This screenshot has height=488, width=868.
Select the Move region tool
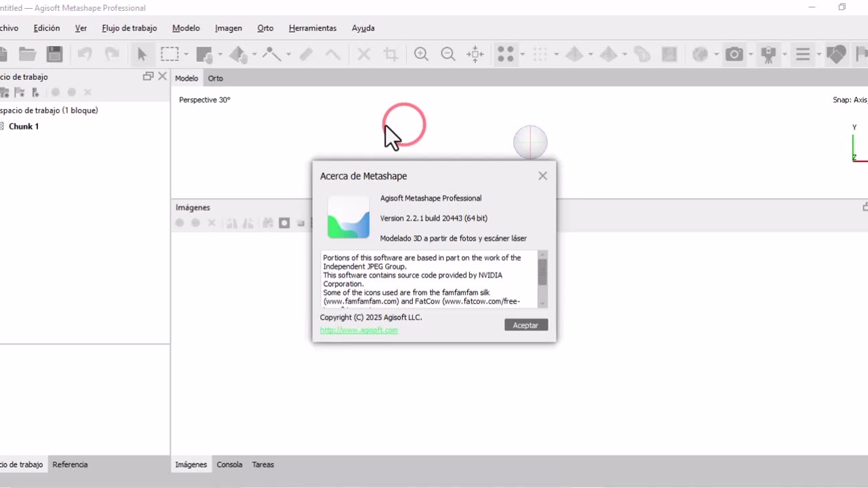click(x=204, y=54)
